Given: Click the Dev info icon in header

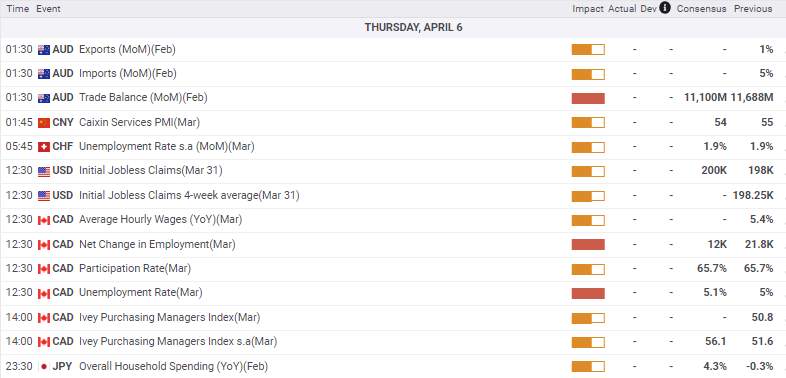Looking at the screenshot, I should [665, 8].
